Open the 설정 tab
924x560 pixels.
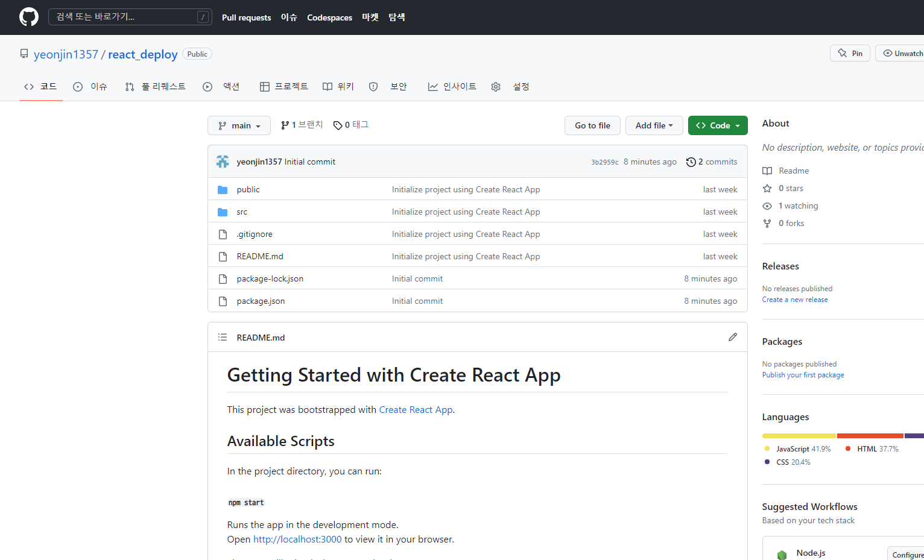(510, 87)
